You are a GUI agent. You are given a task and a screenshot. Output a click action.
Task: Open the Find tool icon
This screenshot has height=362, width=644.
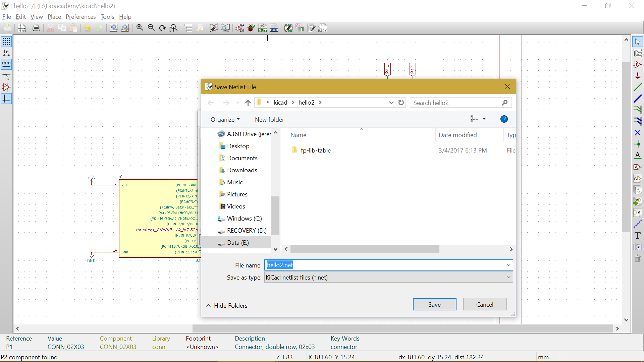click(114, 28)
